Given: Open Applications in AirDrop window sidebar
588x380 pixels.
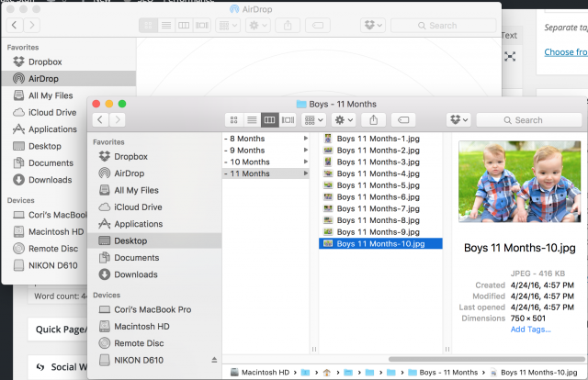Looking at the screenshot, I should 45,129.
